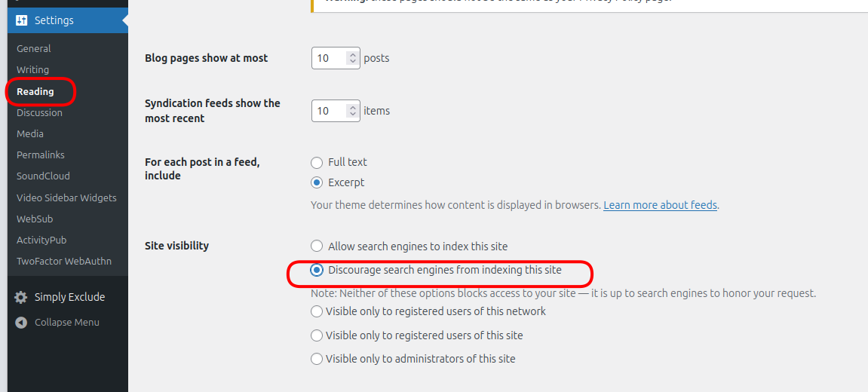Screen dimensions: 868x392
Task: Select Discourage search engines from indexing
Action: coord(317,270)
